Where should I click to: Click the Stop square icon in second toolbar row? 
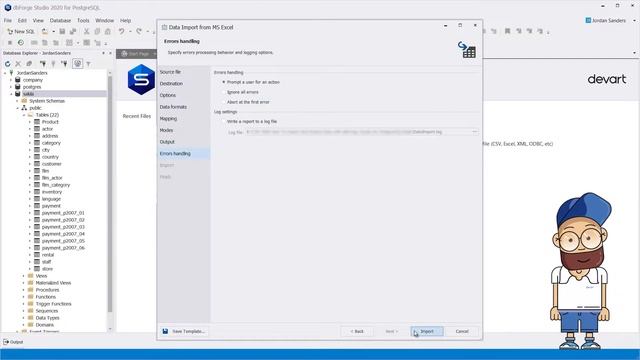point(10,42)
